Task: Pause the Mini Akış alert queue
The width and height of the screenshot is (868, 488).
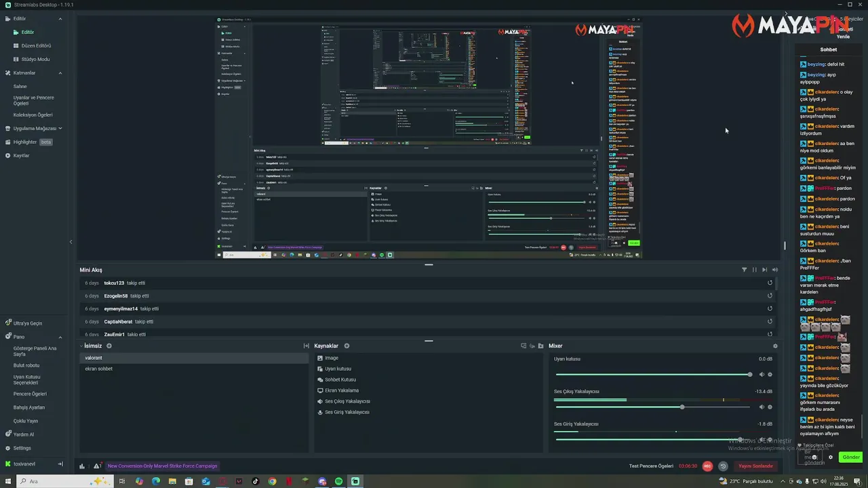Action: coord(754,270)
